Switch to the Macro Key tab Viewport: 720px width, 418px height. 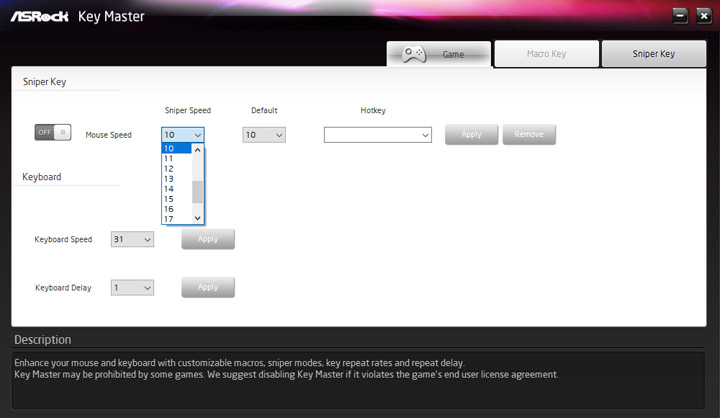tap(546, 54)
